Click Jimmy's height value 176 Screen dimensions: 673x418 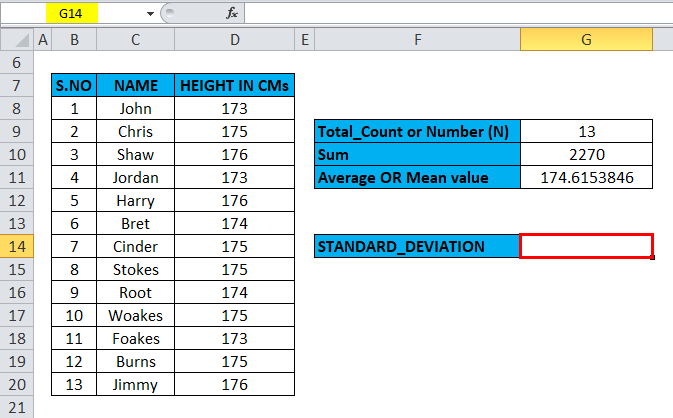point(234,384)
